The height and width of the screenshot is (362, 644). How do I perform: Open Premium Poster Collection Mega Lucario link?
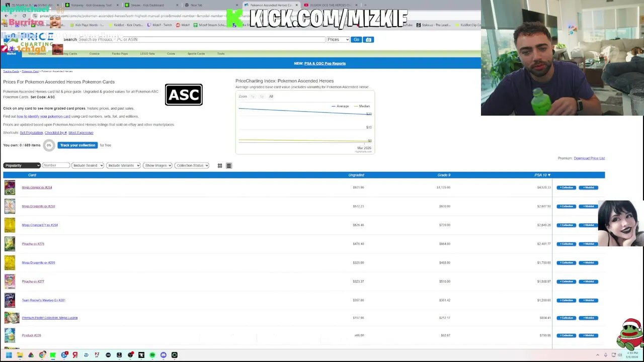click(x=49, y=318)
